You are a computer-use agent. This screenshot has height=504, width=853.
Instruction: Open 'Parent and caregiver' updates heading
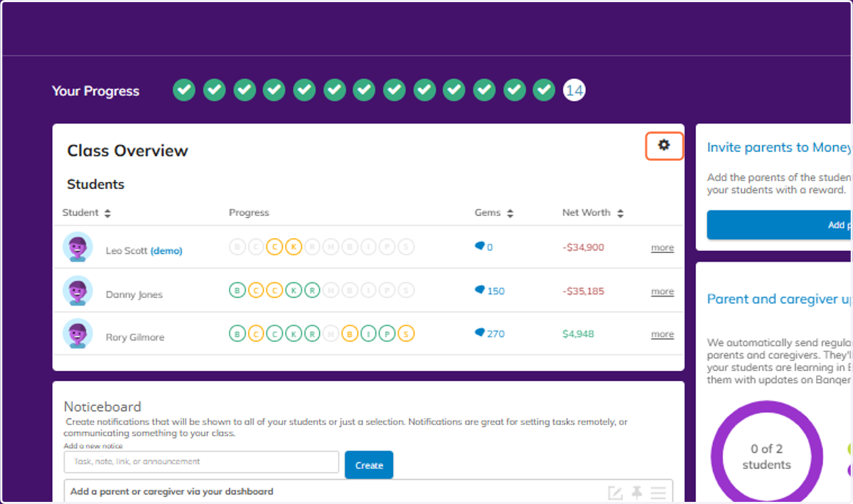coord(779,299)
